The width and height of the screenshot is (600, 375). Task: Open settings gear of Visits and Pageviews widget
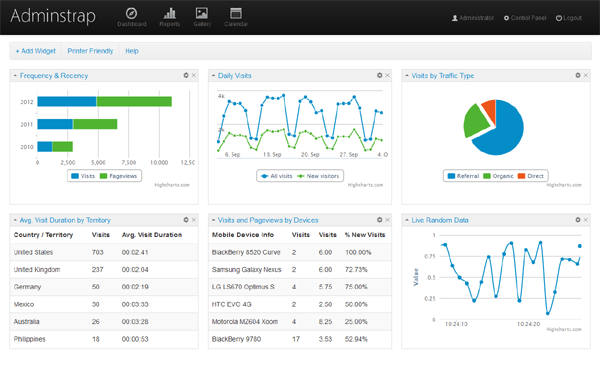point(380,220)
